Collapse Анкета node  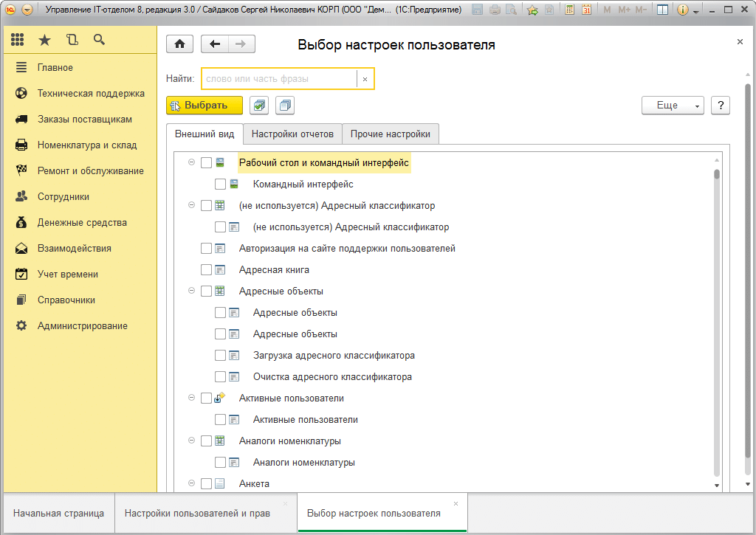[191, 483]
